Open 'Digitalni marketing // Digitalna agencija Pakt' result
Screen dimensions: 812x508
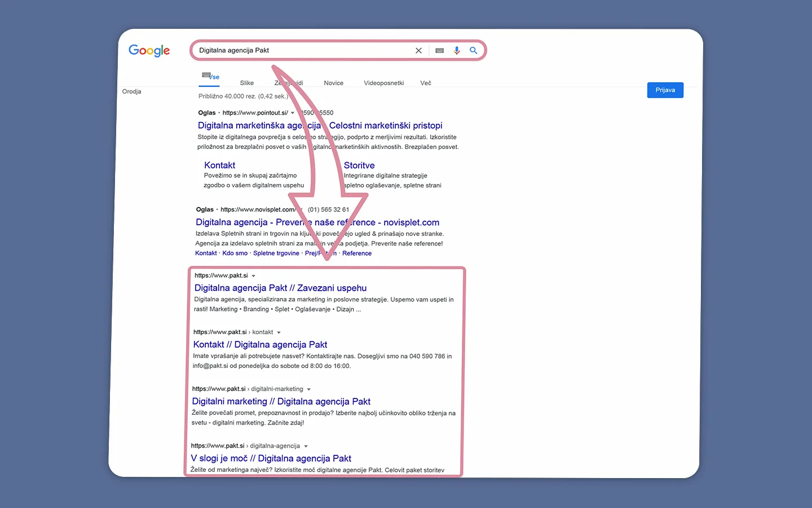pyautogui.click(x=281, y=401)
